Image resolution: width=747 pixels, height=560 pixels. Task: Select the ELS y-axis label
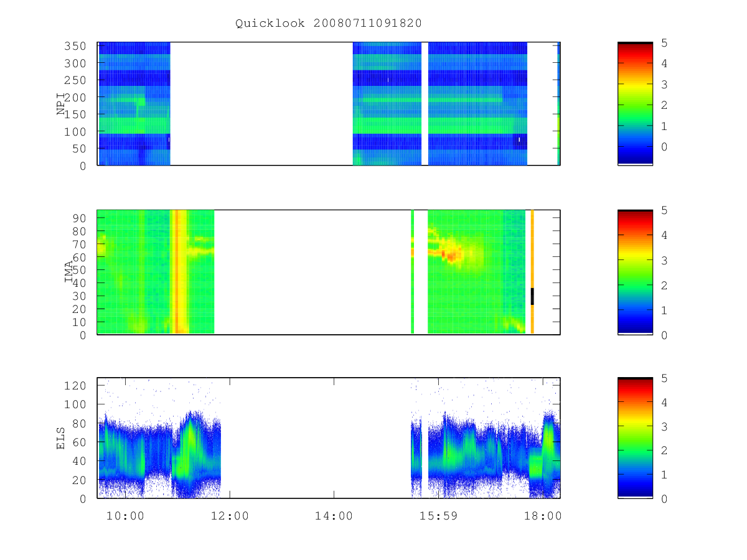point(61,437)
